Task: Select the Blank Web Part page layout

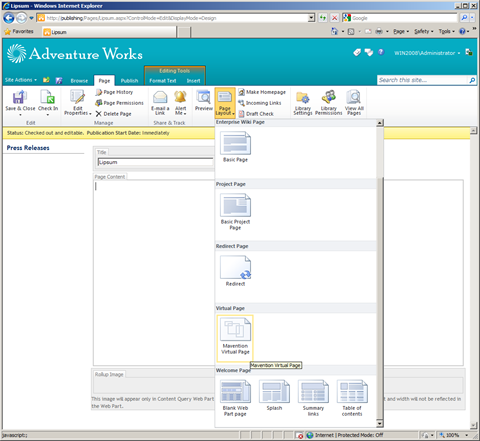Action: [x=235, y=398]
